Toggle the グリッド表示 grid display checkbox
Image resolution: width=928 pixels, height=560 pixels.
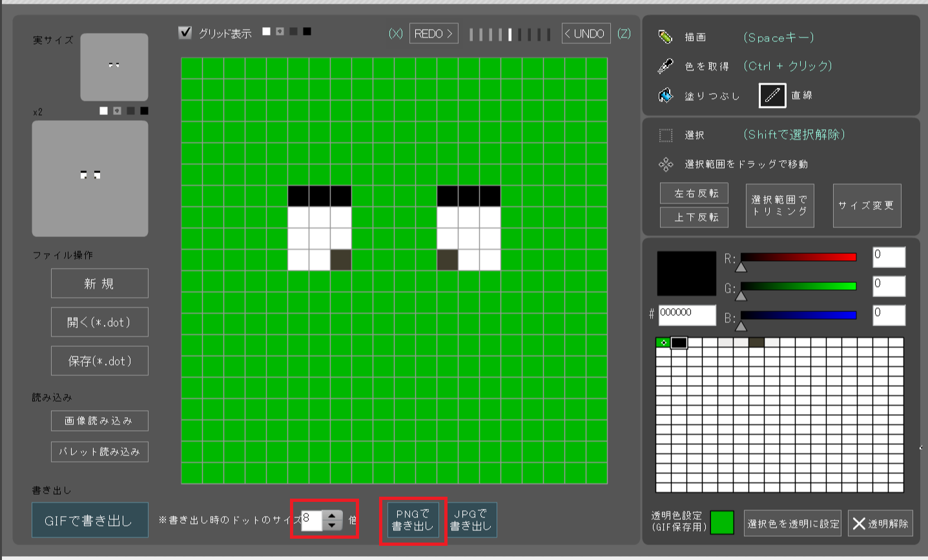[185, 32]
